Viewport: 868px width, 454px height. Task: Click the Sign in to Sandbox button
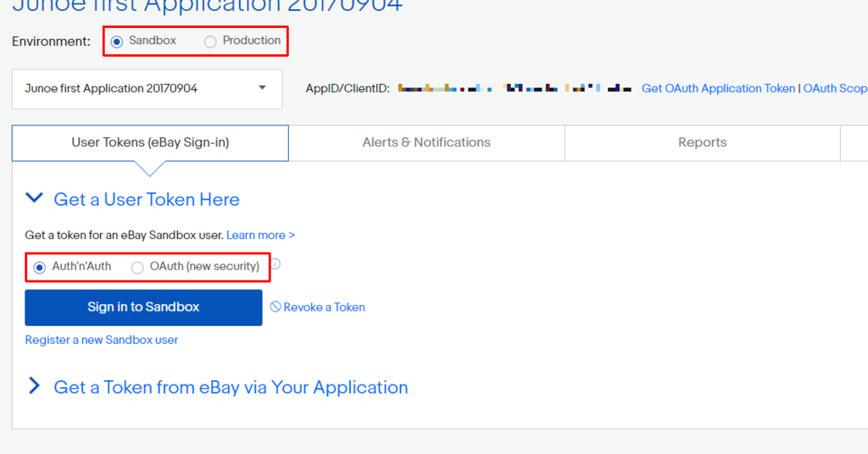(x=143, y=307)
